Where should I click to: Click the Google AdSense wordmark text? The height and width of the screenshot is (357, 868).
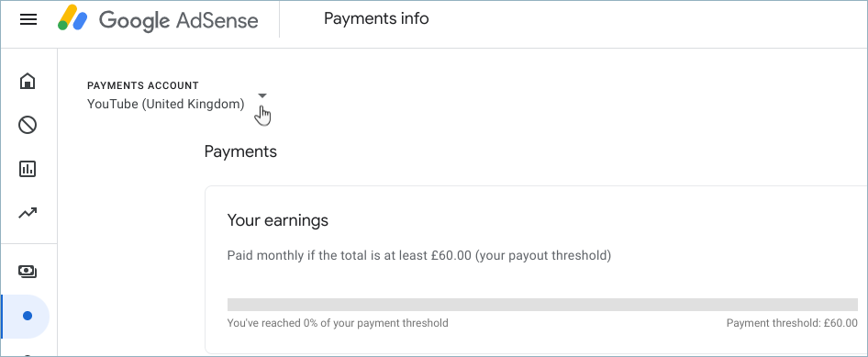click(x=178, y=20)
